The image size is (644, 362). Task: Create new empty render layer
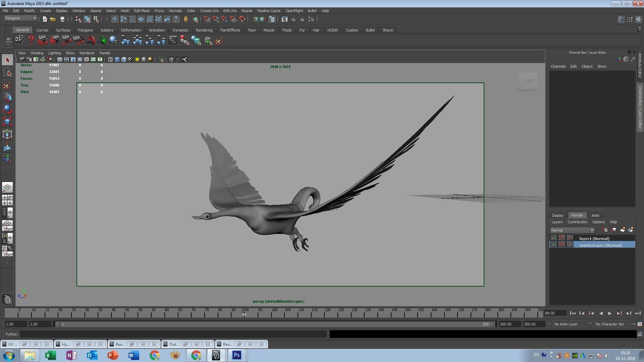coord(622,230)
